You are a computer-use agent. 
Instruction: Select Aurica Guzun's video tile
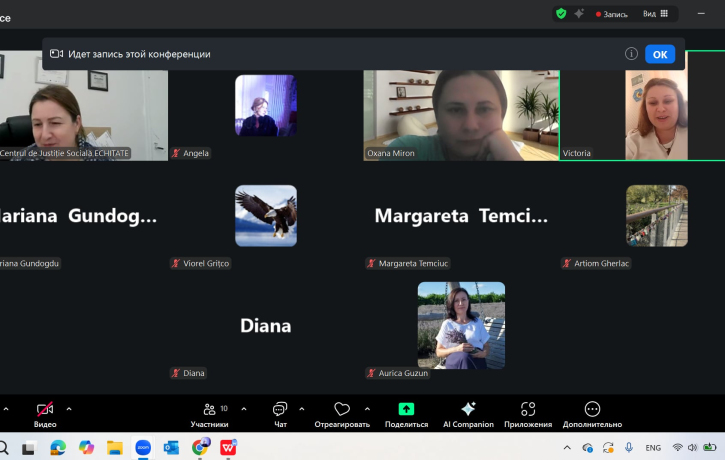(461, 325)
